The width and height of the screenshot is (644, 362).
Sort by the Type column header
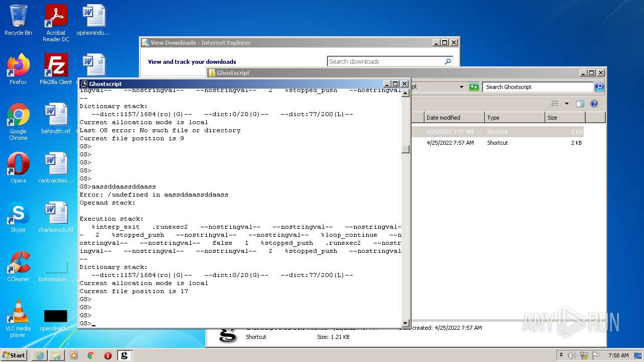tap(515, 118)
